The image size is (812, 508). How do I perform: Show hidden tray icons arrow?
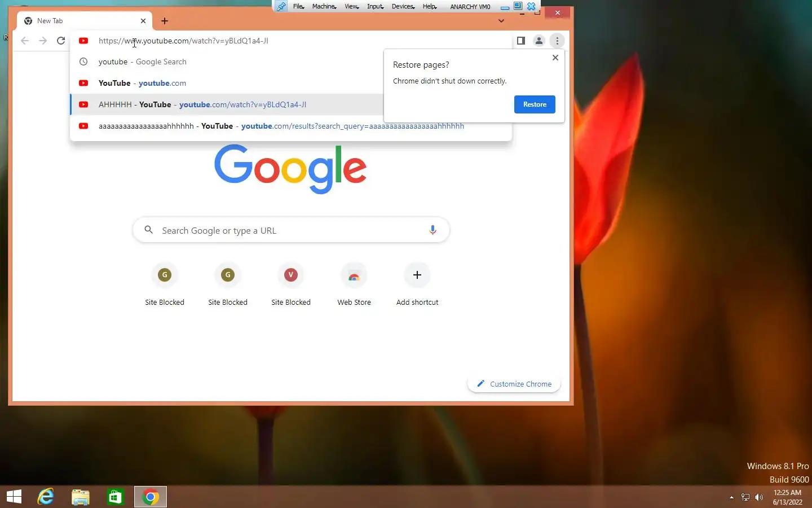pos(731,497)
